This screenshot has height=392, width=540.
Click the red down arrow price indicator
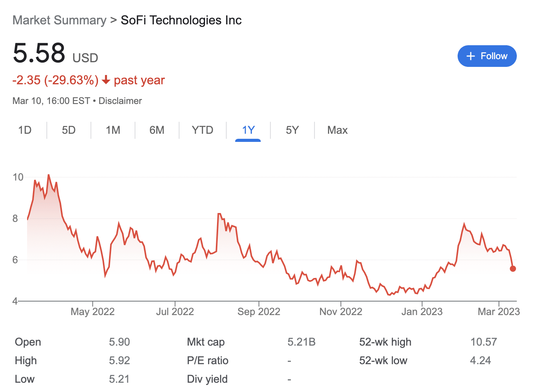[106, 80]
